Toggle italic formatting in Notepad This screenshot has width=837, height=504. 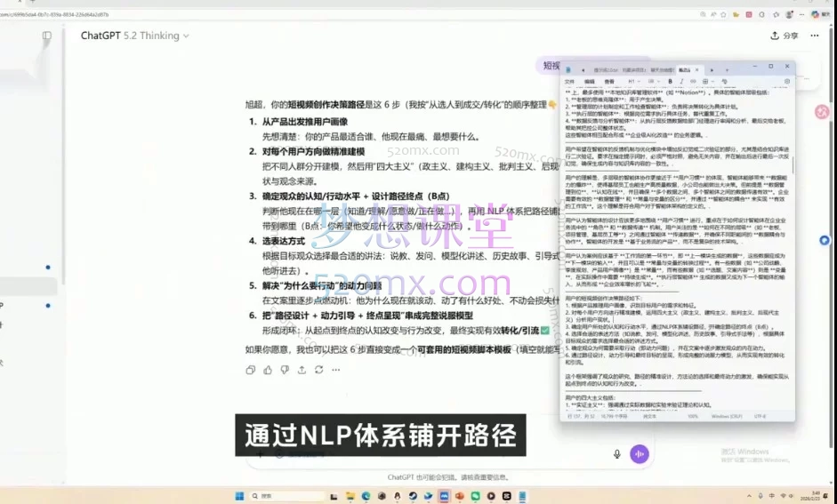pos(681,82)
